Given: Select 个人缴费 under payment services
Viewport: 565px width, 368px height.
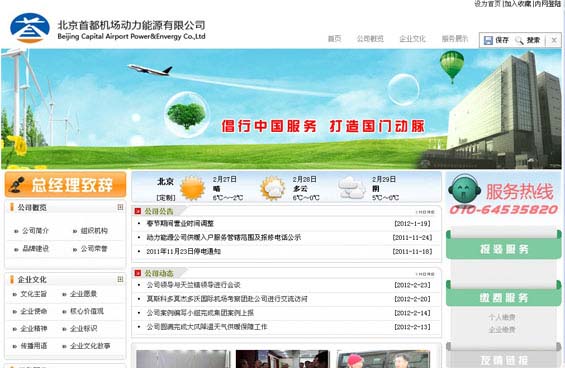Looking at the screenshot, I should point(502,317).
